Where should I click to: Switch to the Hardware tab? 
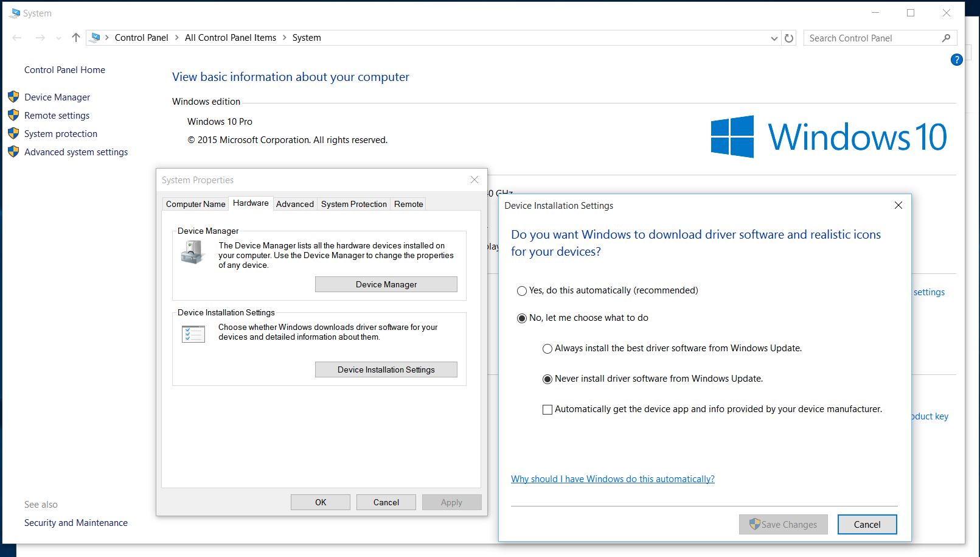pyautogui.click(x=251, y=203)
